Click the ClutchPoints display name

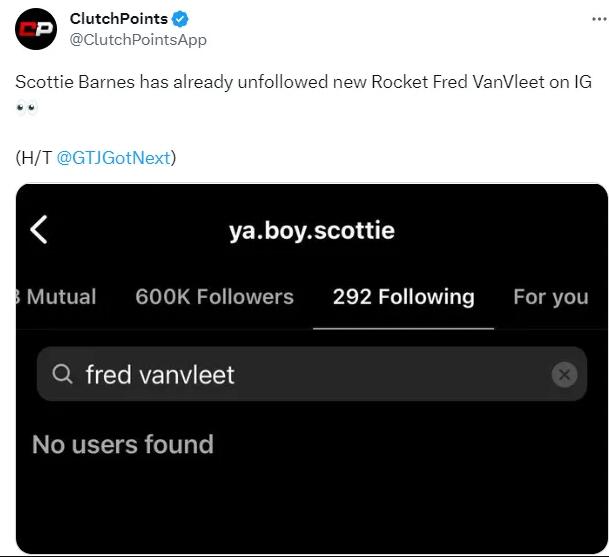(x=119, y=19)
